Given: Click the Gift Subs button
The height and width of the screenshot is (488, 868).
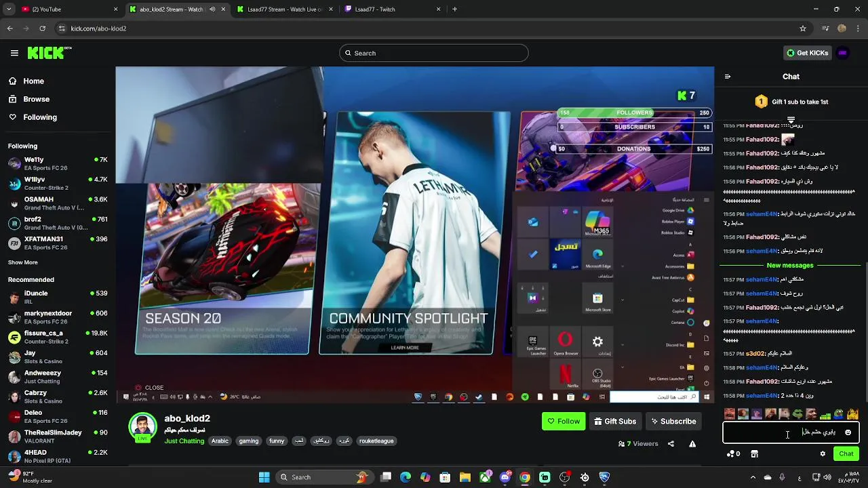Looking at the screenshot, I should click(615, 422).
